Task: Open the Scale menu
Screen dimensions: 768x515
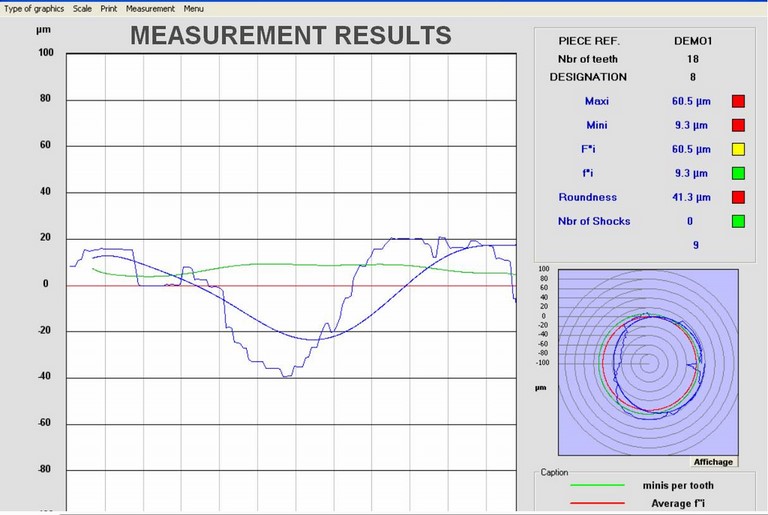Action: [82, 8]
